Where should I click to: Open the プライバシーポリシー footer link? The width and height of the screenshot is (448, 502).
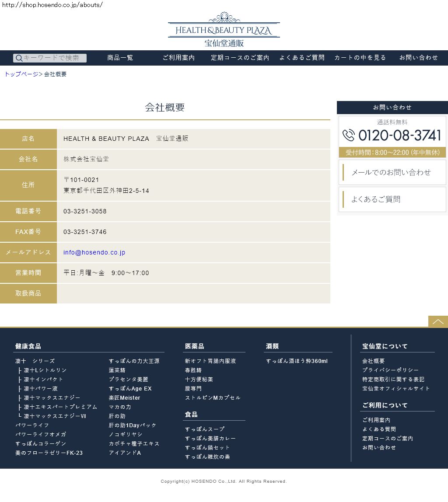point(390,370)
